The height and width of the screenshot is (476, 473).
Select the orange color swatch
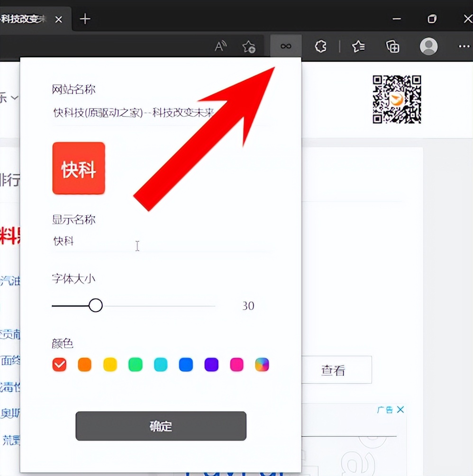84,365
